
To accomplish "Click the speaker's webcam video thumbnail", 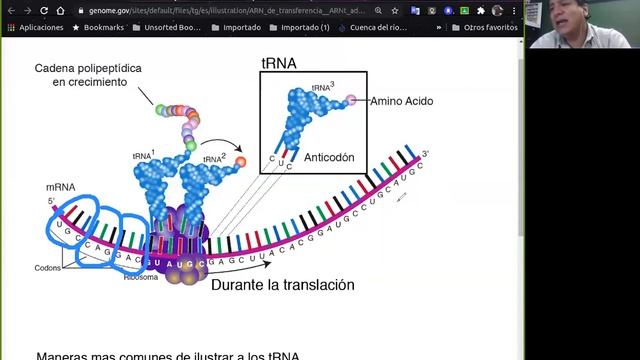I will 582,24.
